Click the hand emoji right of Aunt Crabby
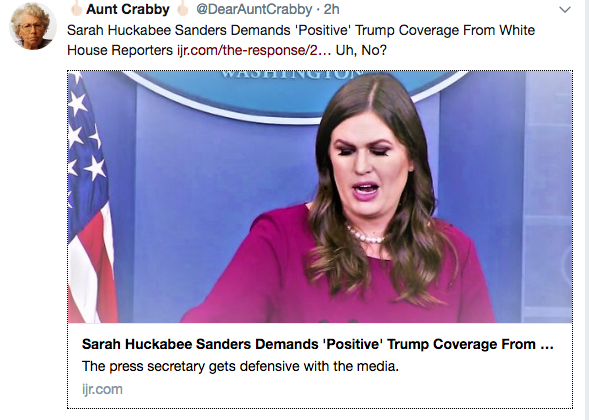Viewport: 589px width, 420px height. coord(183,8)
